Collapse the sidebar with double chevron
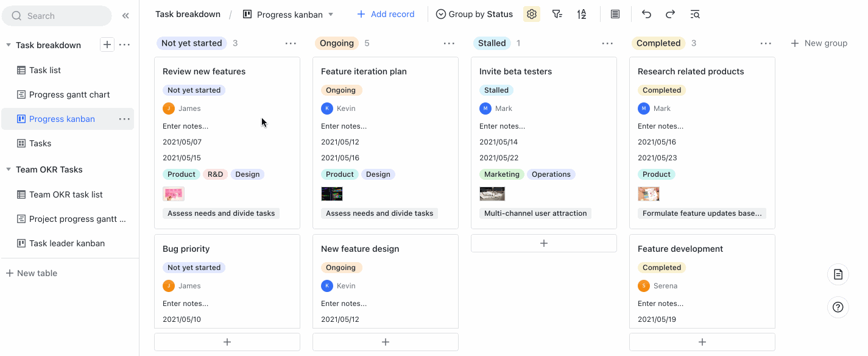 pyautogui.click(x=125, y=16)
